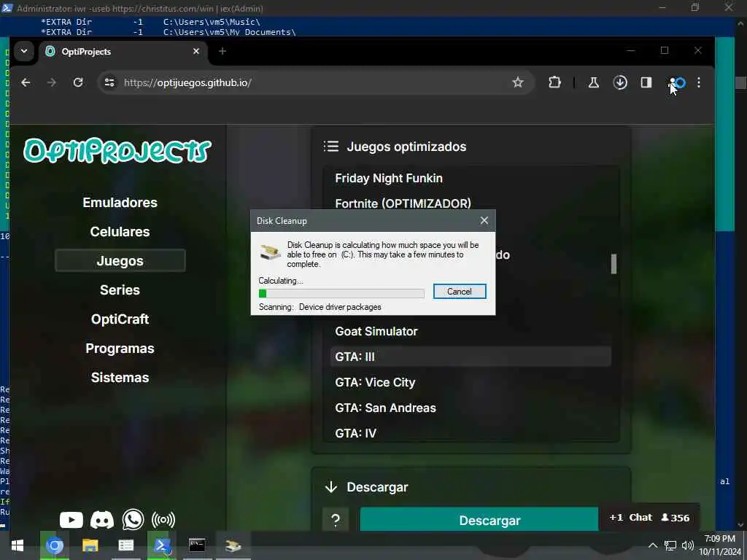Select Fortnite (OPTIMIZADOR) in the list
The width and height of the screenshot is (747, 560).
(403, 203)
